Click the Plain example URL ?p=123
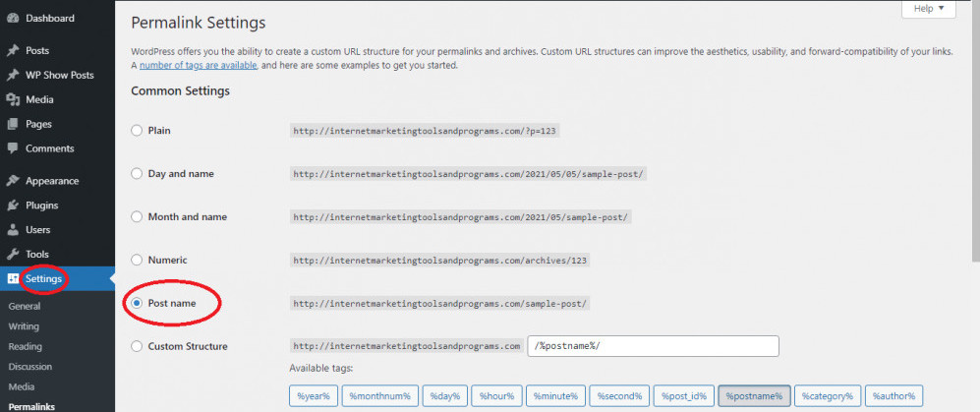The width and height of the screenshot is (980, 412). click(x=425, y=131)
